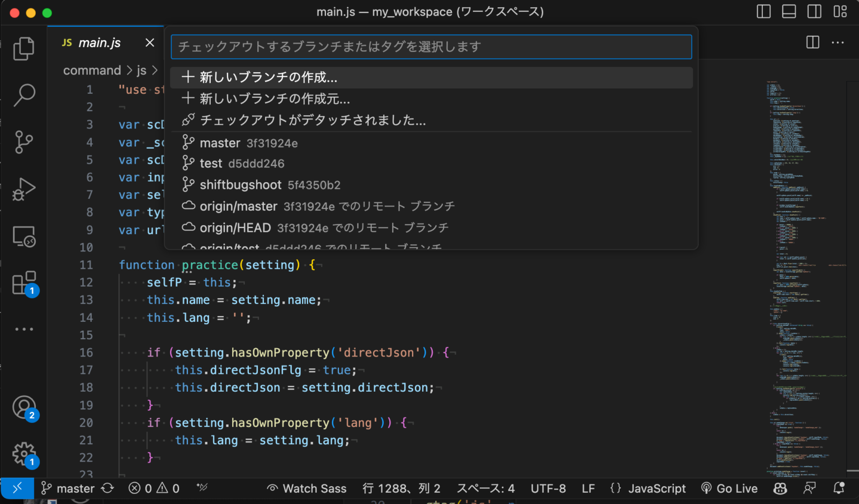Toggle Go Live server from the status bar
The width and height of the screenshot is (859, 504).
729,488
